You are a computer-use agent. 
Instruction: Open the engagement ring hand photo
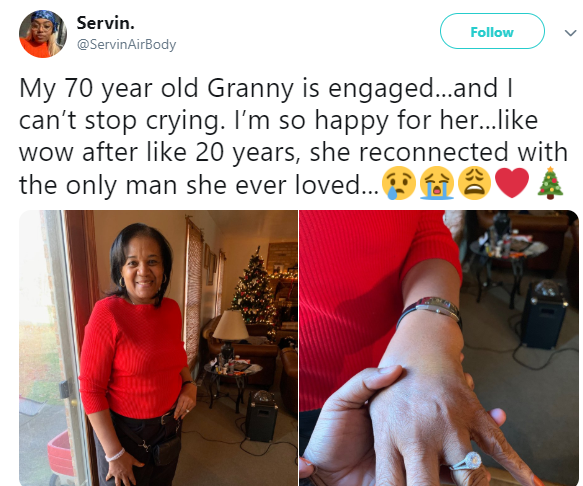coord(439,348)
